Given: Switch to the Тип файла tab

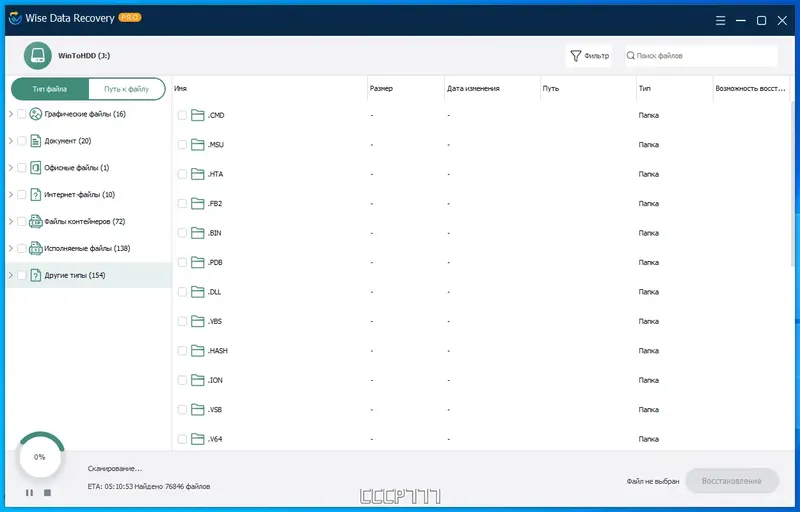Looking at the screenshot, I should coord(49,89).
